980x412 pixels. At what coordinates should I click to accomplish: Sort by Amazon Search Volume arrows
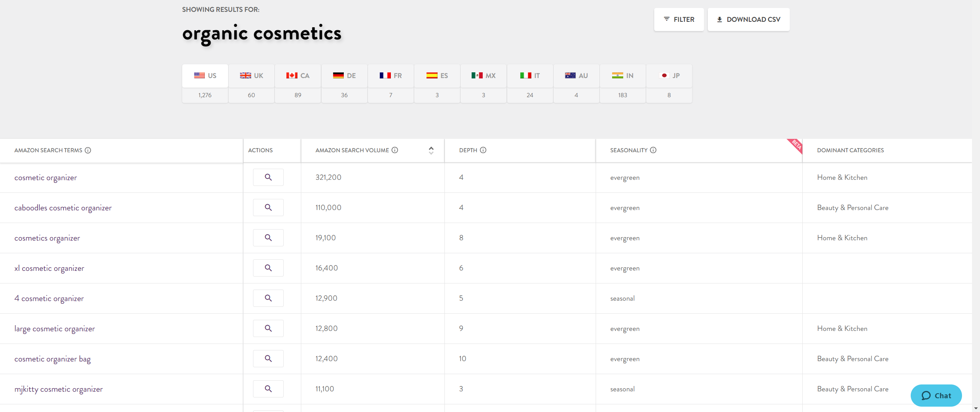coord(431,150)
